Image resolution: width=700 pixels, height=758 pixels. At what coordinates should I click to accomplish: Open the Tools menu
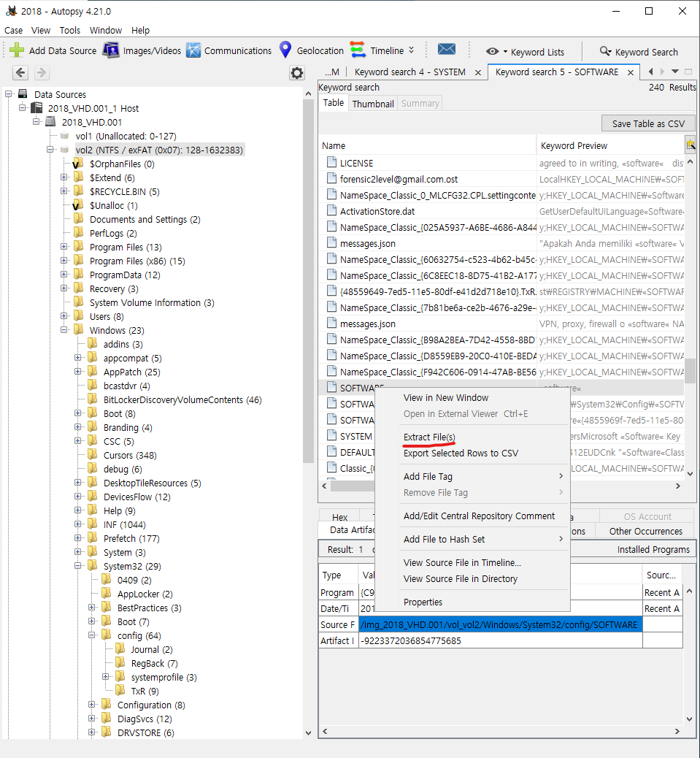[69, 30]
